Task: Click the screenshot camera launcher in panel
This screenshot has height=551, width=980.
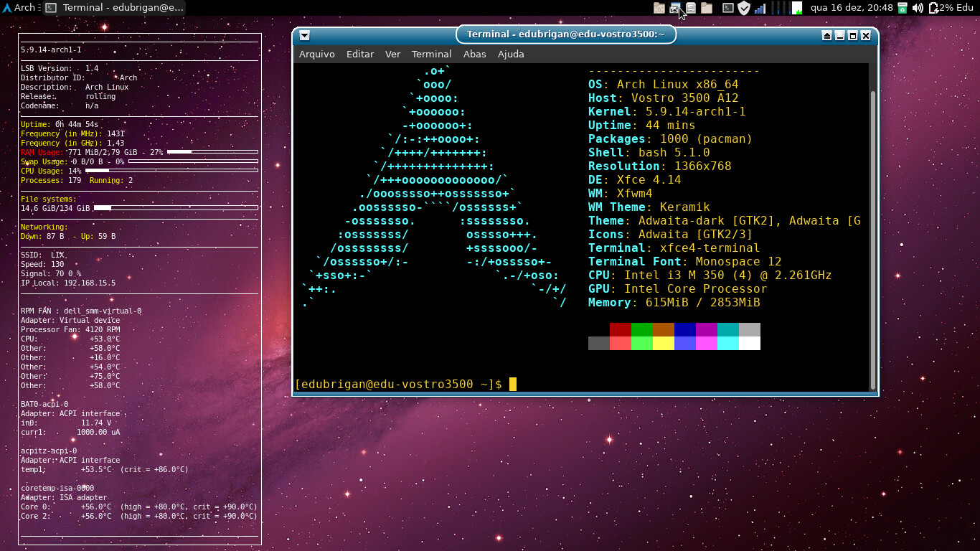Action: (x=675, y=8)
